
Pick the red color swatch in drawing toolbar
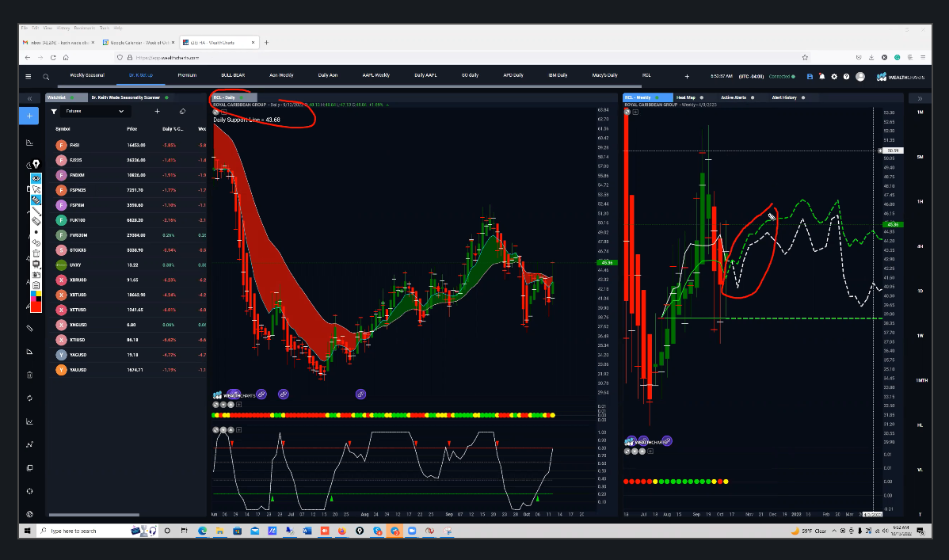[36, 307]
